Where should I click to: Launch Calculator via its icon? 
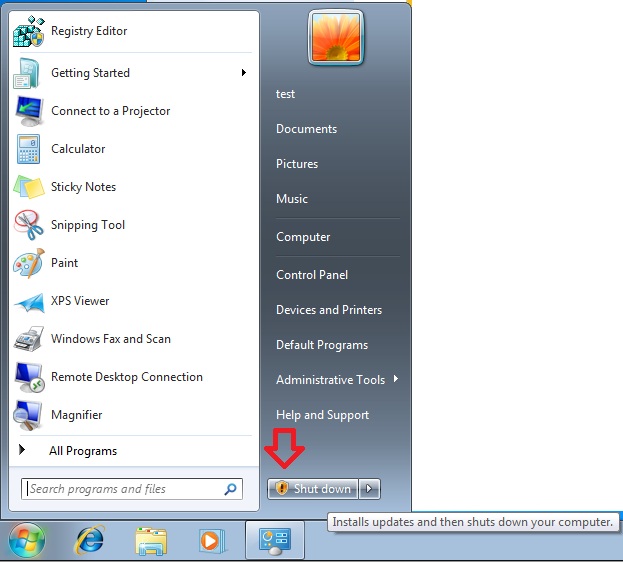[28, 149]
